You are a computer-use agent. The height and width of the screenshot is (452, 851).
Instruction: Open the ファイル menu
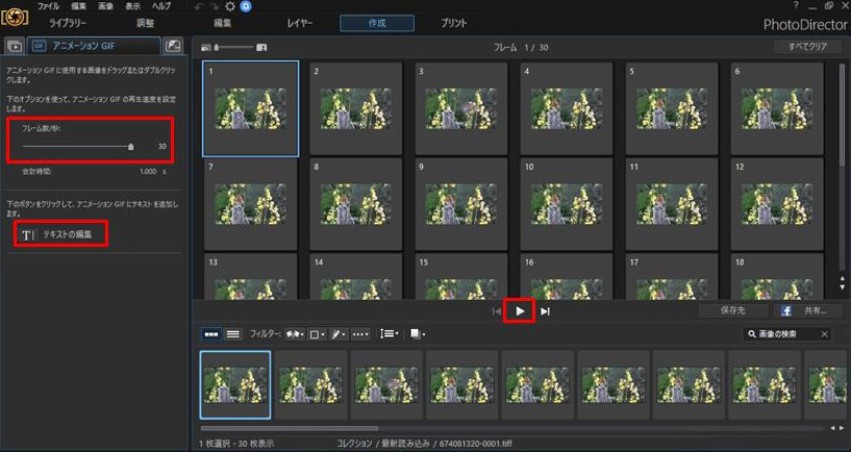[48, 7]
